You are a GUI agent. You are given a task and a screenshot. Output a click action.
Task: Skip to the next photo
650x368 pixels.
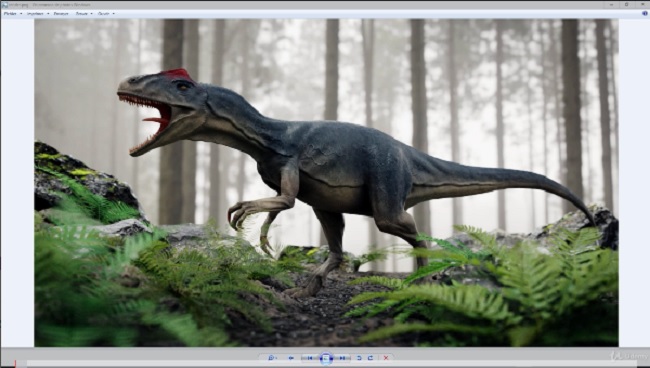(x=342, y=358)
